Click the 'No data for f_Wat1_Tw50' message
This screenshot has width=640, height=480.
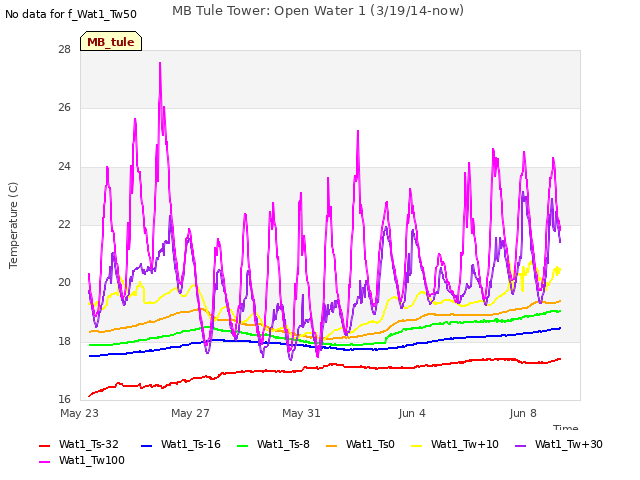pyautogui.click(x=71, y=15)
